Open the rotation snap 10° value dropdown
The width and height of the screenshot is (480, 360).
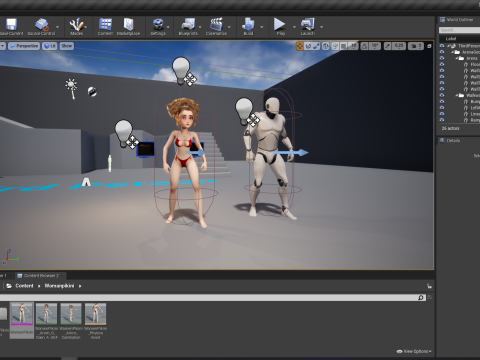[375, 46]
